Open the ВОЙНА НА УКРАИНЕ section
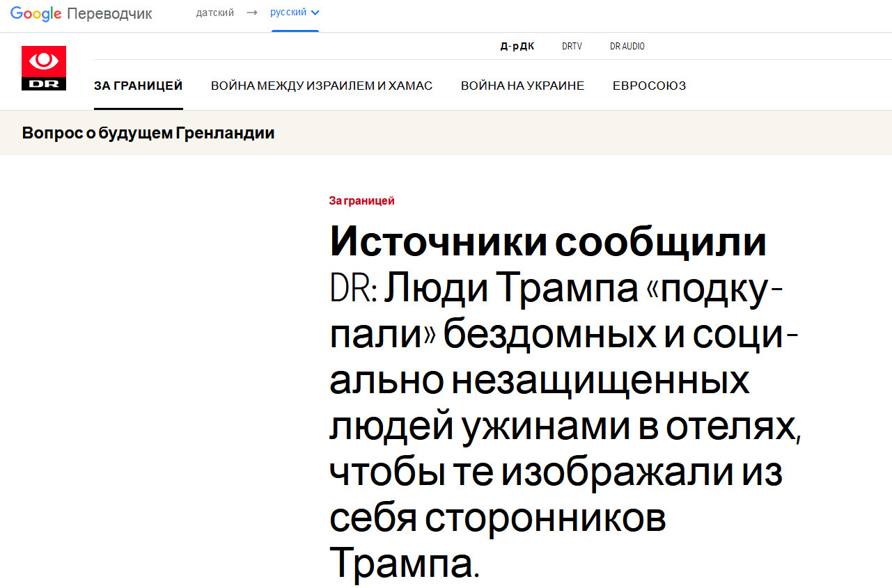 [x=522, y=86]
